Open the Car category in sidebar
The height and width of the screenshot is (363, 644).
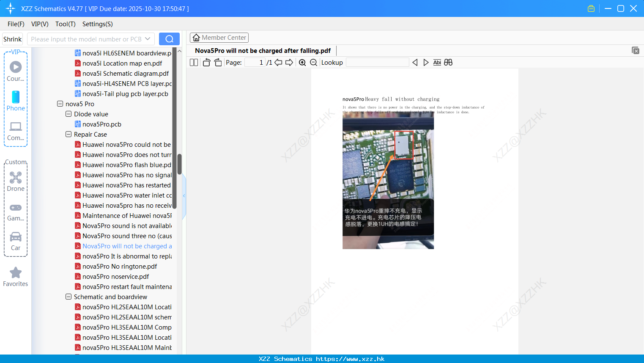coord(16,241)
